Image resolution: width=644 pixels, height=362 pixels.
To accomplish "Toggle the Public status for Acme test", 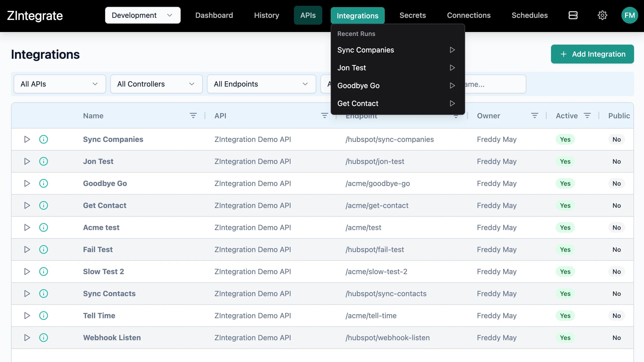I will point(616,227).
